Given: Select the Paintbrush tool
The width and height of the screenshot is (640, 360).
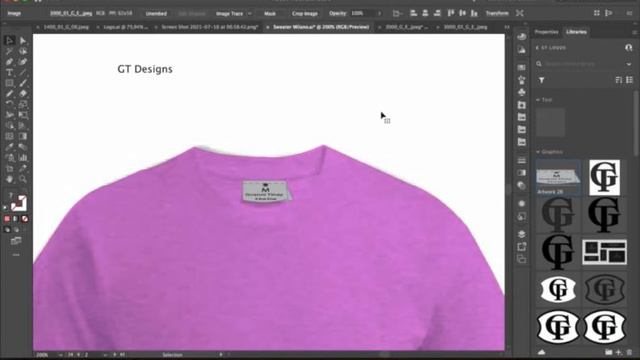Looking at the screenshot, I should [23, 83].
